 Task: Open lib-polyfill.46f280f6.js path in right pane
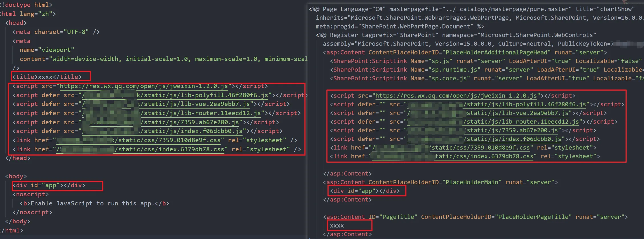[x=497, y=104]
